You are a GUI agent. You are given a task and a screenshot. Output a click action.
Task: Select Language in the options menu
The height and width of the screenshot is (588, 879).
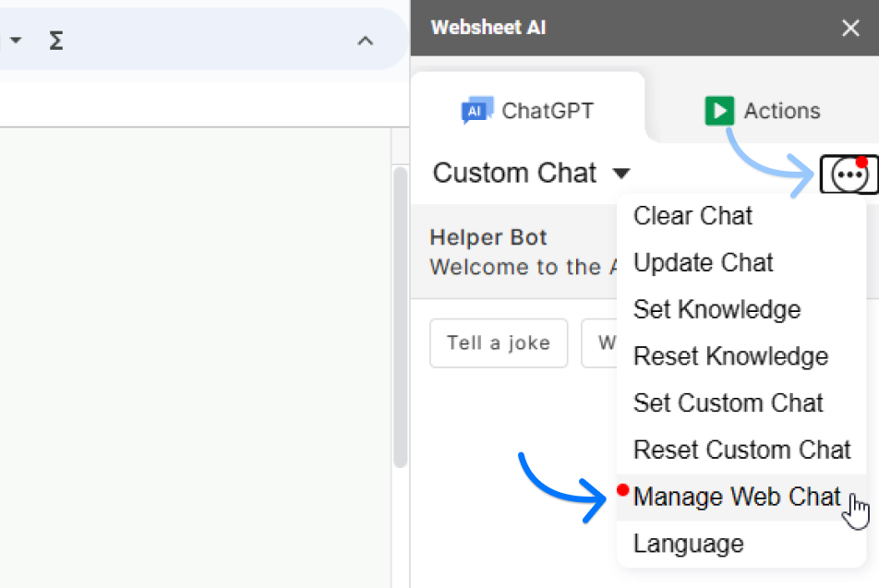tap(688, 544)
